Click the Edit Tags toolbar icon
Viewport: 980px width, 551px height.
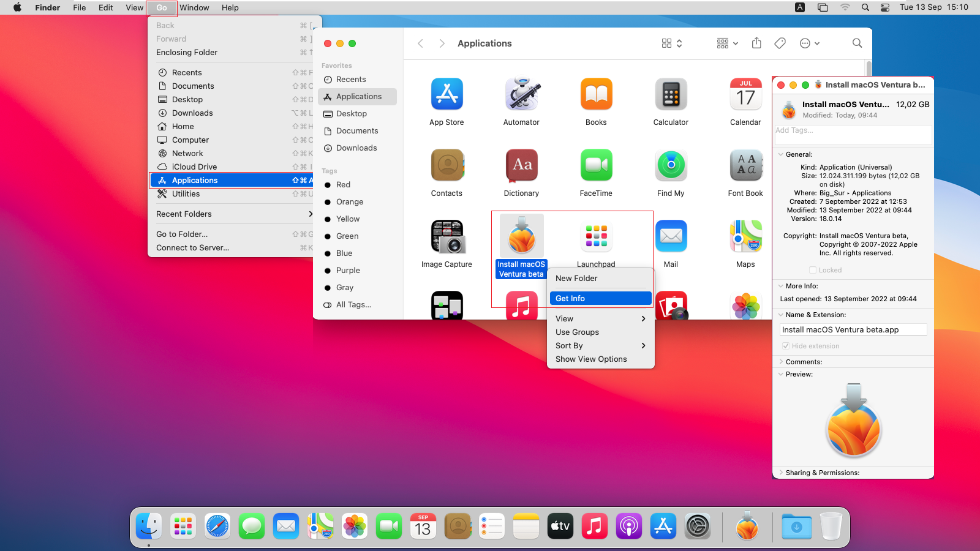(780, 43)
